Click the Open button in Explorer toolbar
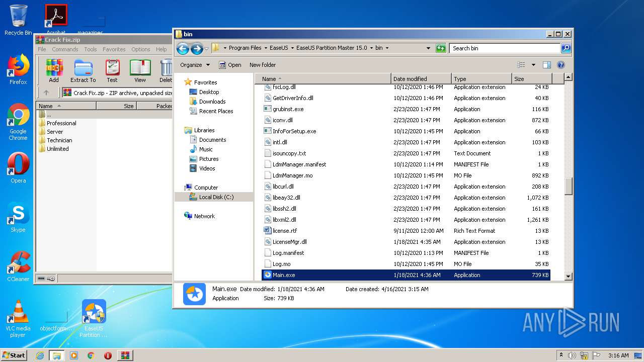This screenshot has width=644, height=362. pyautogui.click(x=230, y=65)
